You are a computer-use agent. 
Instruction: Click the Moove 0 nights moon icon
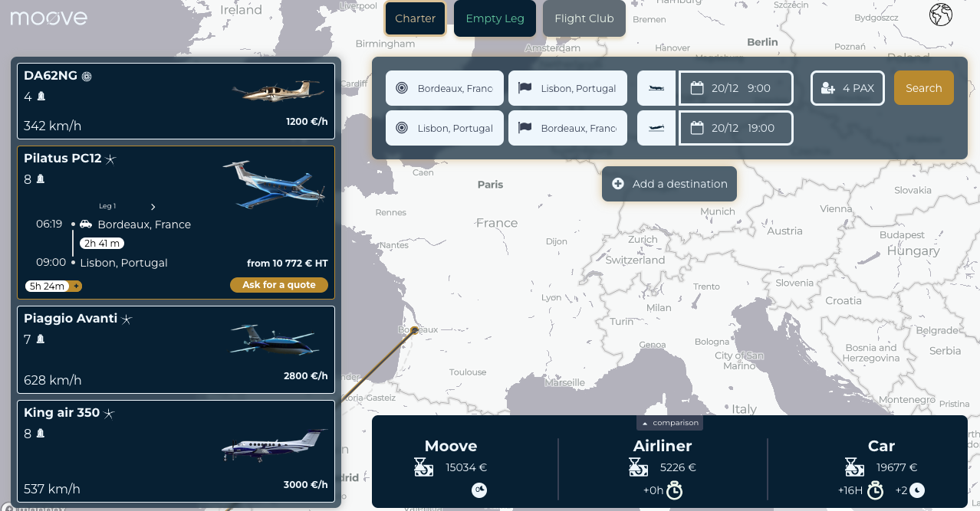coord(479,490)
